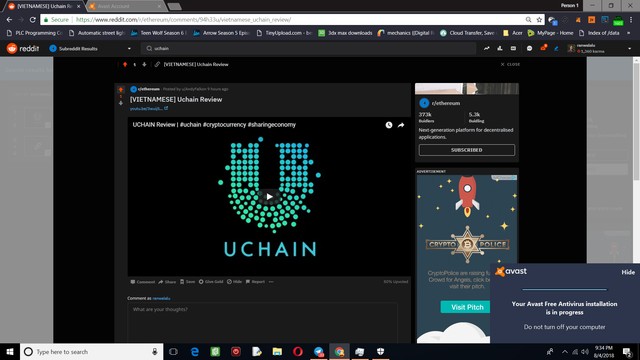Click the Watch later clock icon on video
The image size is (640, 360).
[x=389, y=125]
